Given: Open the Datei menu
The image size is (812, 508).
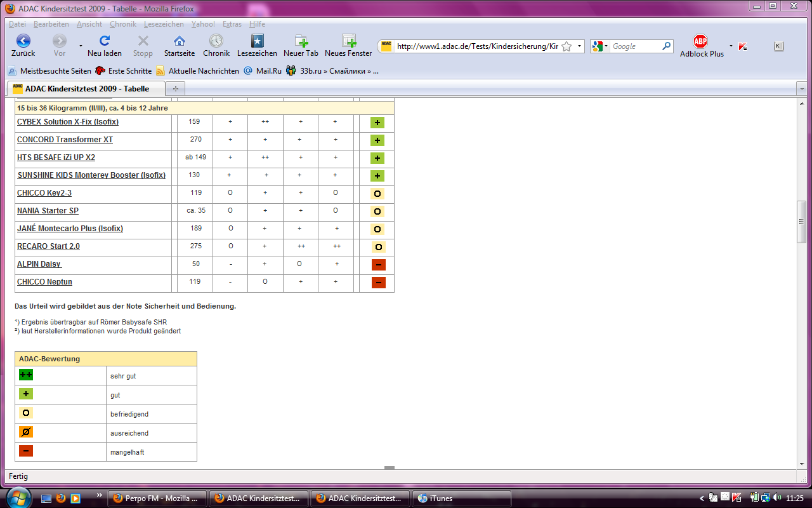Looking at the screenshot, I should pyautogui.click(x=17, y=24).
